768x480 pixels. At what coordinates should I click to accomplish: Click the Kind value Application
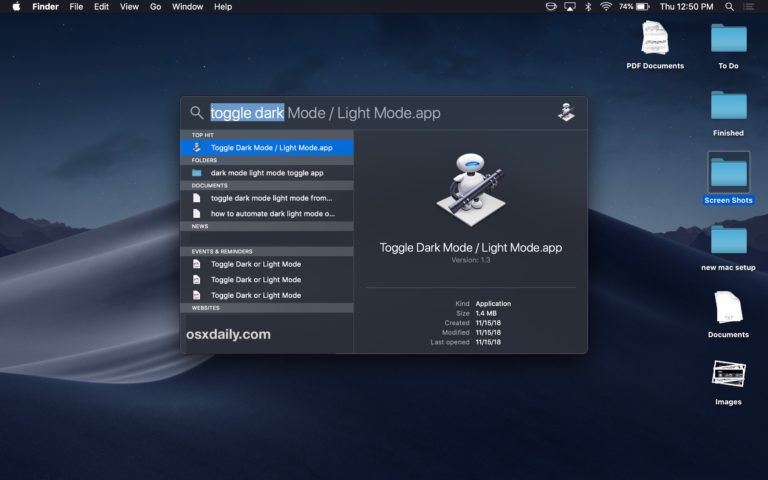coord(493,304)
